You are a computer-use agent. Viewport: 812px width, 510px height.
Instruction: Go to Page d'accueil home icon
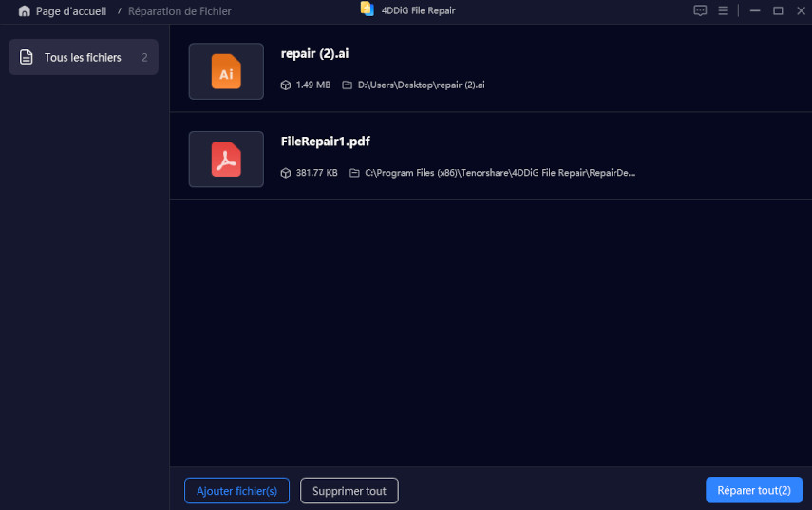tap(25, 10)
